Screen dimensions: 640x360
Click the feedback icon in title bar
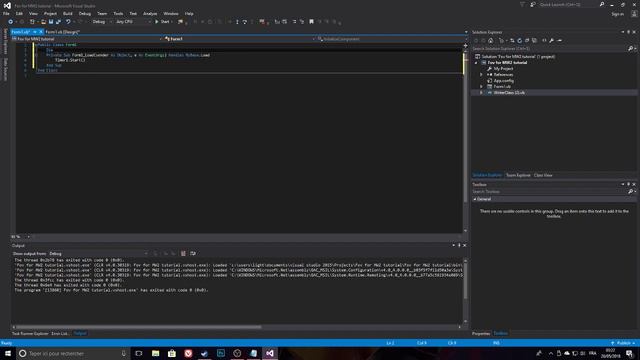click(x=533, y=4)
